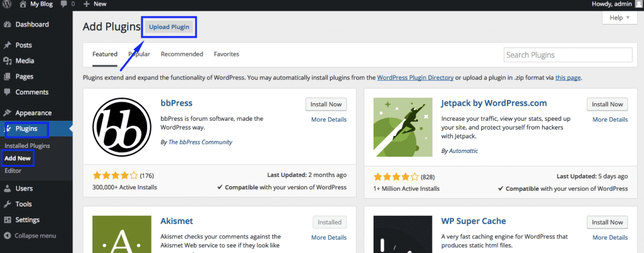Image resolution: width=644 pixels, height=253 pixels.
Task: Click the Pages icon in sidebar
Action: point(8,76)
